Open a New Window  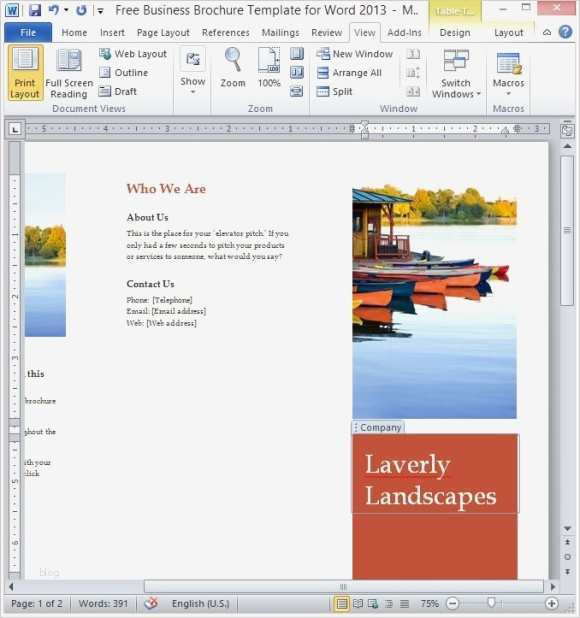click(x=355, y=54)
